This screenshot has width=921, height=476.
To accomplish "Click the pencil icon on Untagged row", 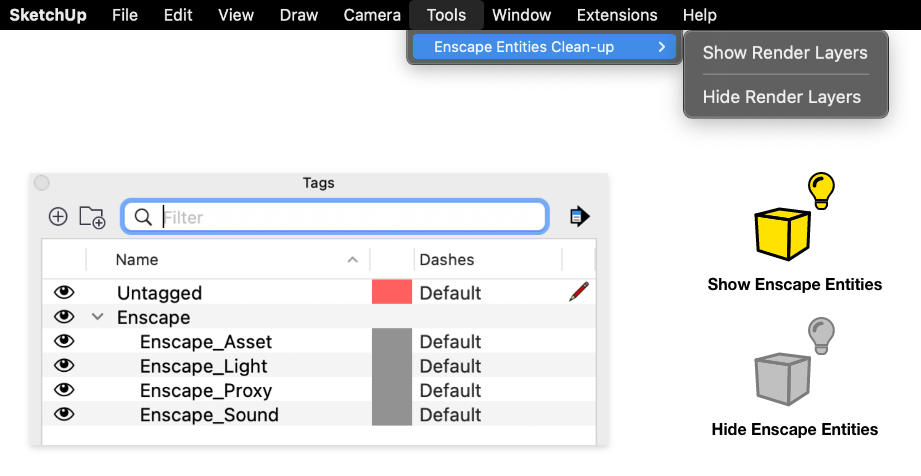I will 578,292.
